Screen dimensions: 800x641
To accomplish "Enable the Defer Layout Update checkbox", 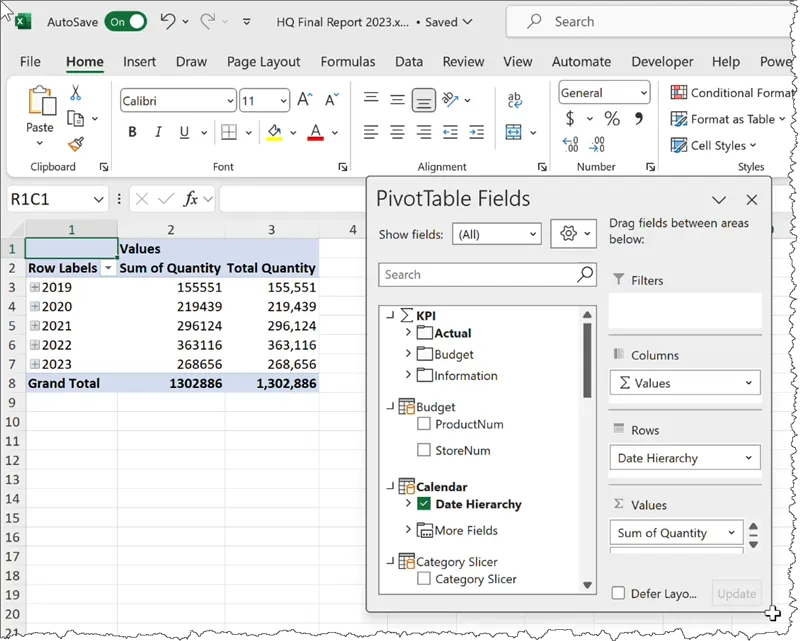I will click(619, 593).
